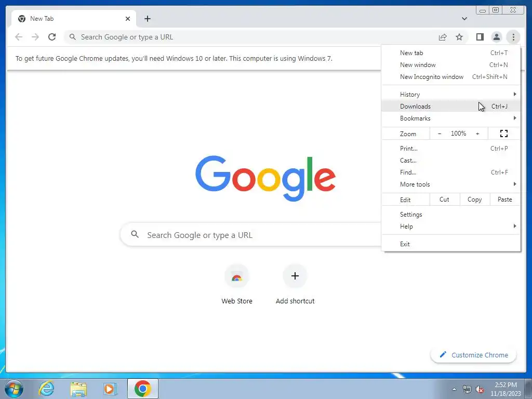Click the 100% zoom level value
This screenshot has width=532, height=399.
(458, 134)
